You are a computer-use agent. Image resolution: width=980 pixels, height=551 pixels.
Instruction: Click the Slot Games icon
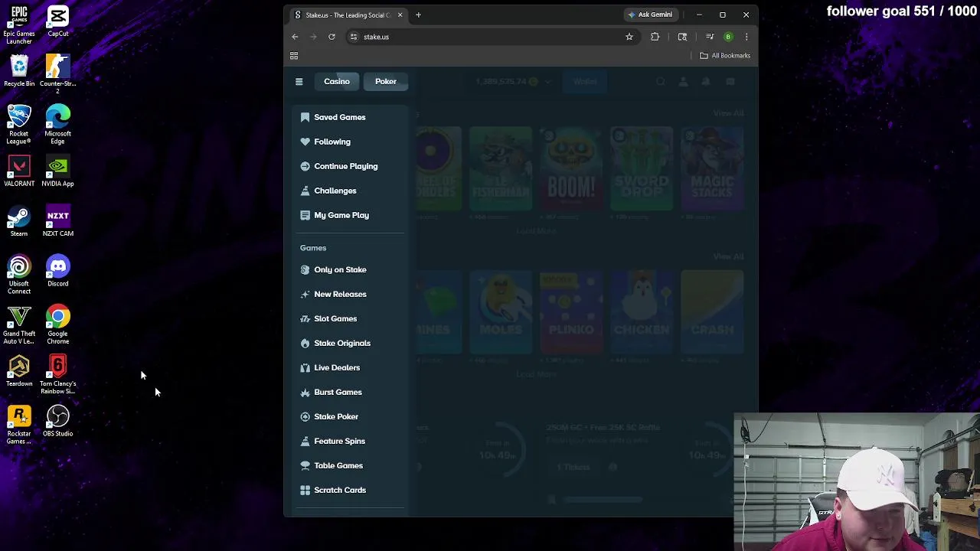point(305,318)
